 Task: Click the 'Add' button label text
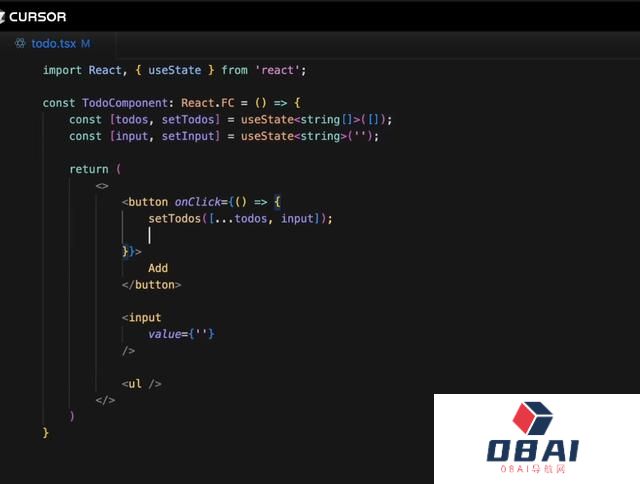tap(158, 268)
